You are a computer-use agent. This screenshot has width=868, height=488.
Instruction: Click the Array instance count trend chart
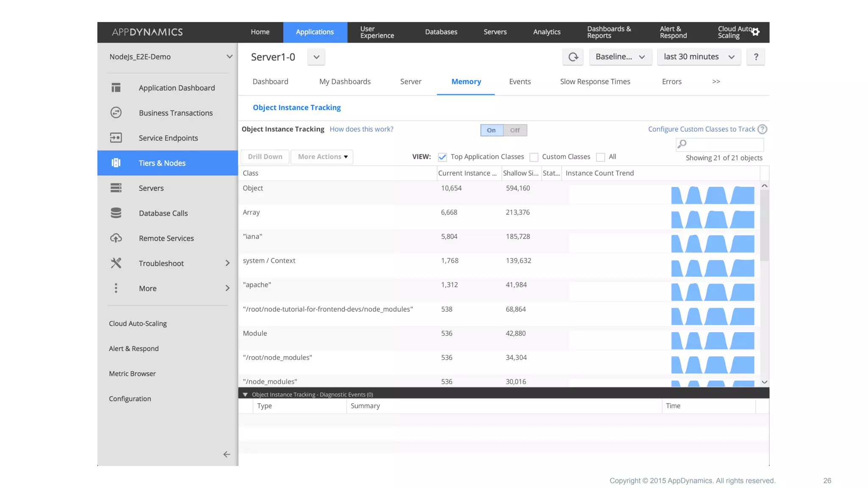coord(662,219)
